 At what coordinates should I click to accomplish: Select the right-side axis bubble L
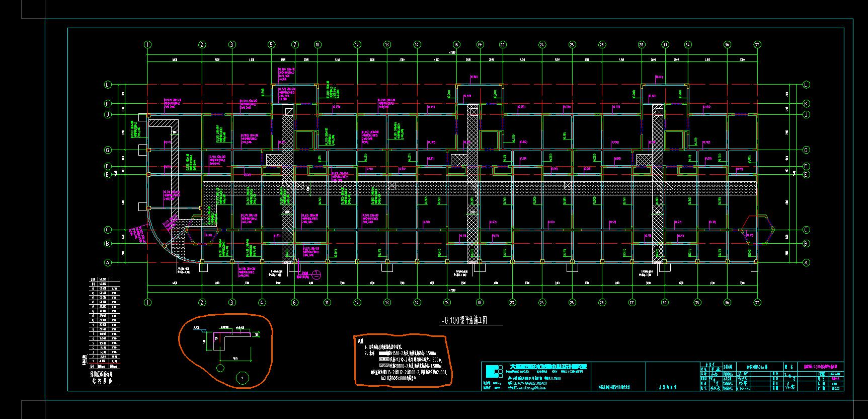pos(806,85)
